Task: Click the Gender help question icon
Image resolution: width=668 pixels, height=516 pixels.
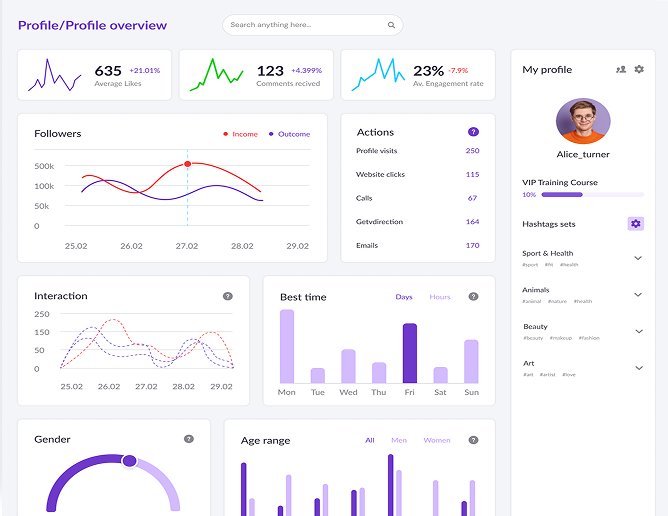Action: (188, 439)
